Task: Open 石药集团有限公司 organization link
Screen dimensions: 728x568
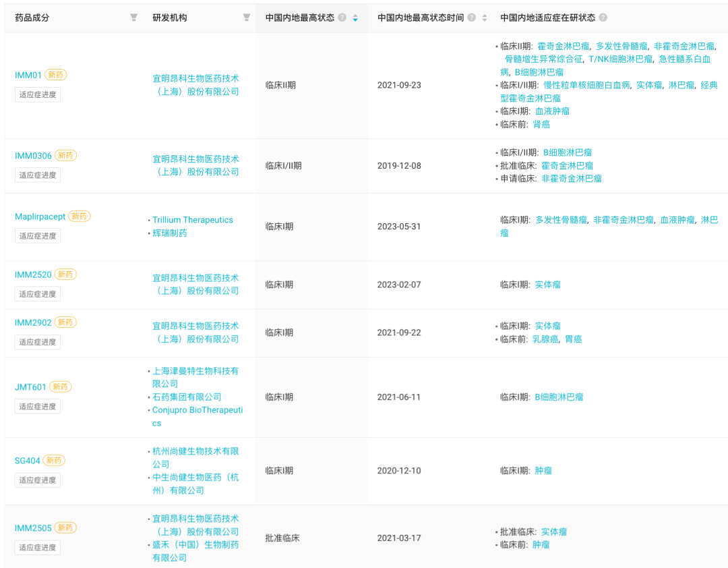Action: tap(187, 397)
